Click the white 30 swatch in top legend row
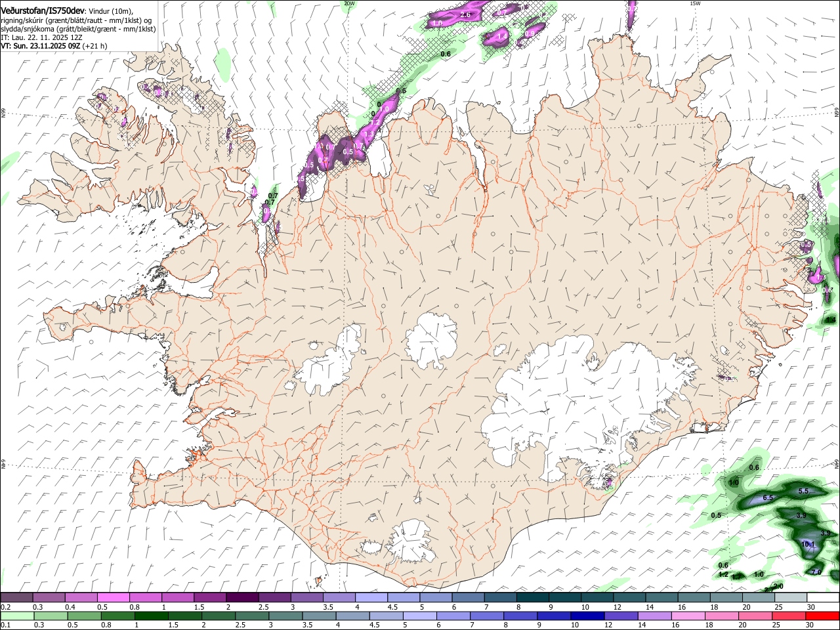Image resolution: width=840 pixels, height=630 pixels. 823,598
